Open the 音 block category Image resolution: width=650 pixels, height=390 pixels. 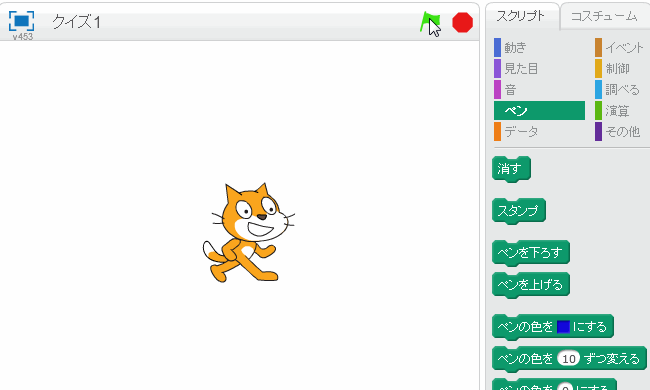510,90
